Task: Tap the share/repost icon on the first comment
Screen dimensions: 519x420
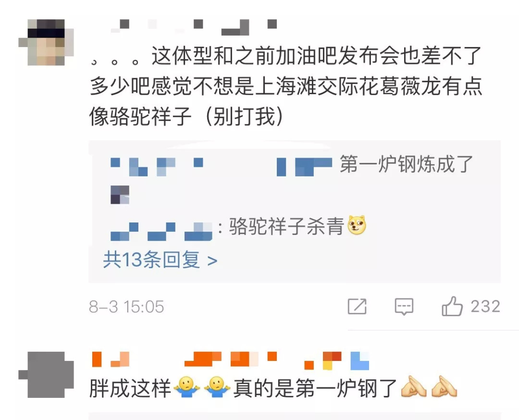Action: pyautogui.click(x=357, y=306)
